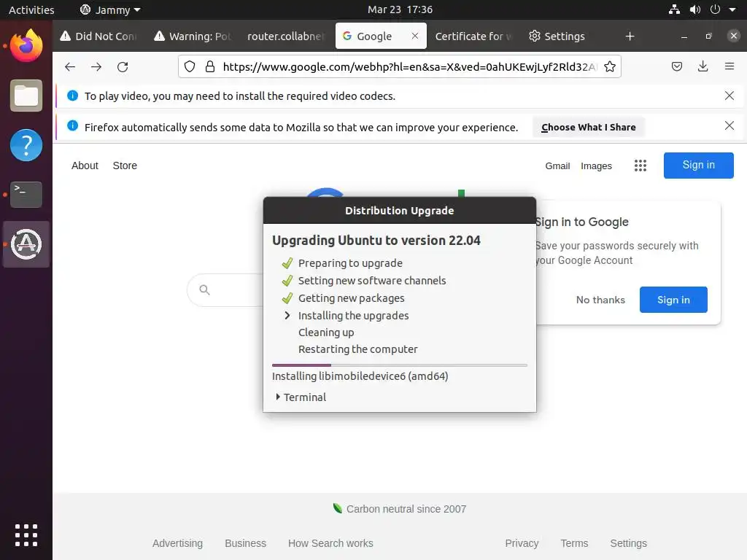
Task: Open Software Updater in the dock
Action: pos(26,244)
